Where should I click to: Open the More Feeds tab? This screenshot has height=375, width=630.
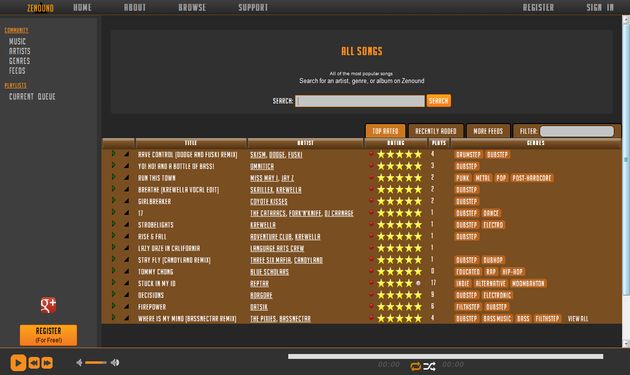pyautogui.click(x=488, y=131)
